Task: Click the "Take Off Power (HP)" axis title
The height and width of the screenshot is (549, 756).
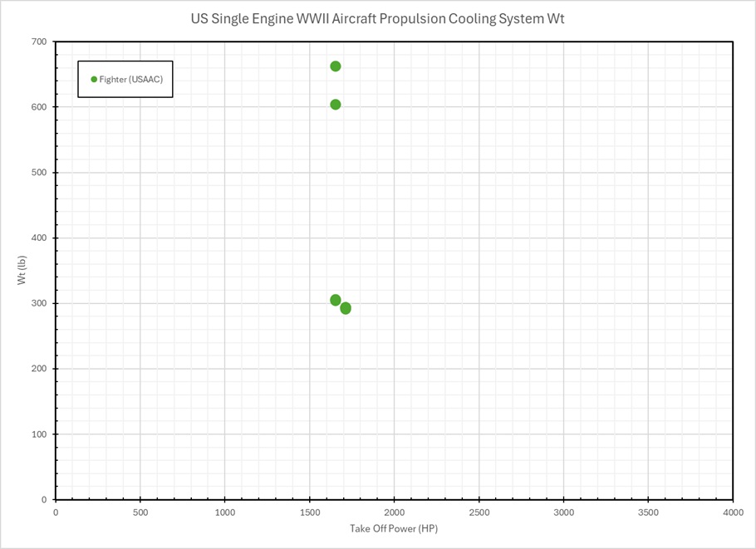Action: coord(394,528)
